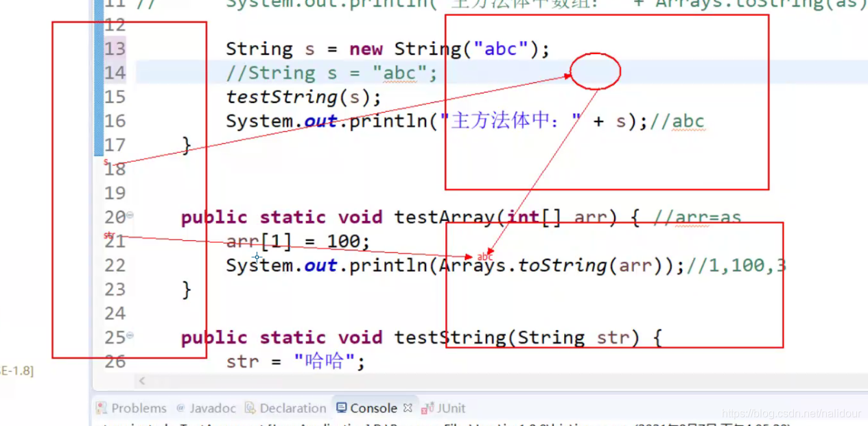Click the '//arr=as' comment
This screenshot has height=426, width=868.
coord(697,217)
